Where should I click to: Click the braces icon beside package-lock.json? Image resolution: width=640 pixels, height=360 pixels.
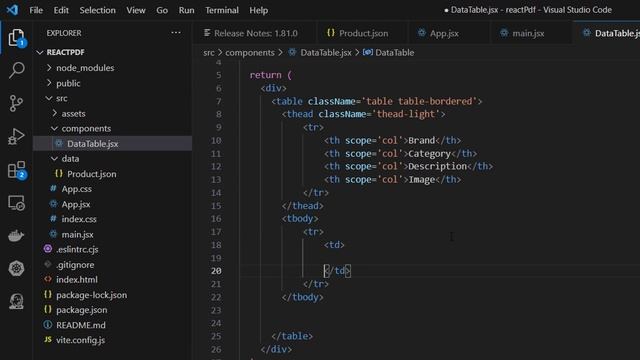pos(48,295)
